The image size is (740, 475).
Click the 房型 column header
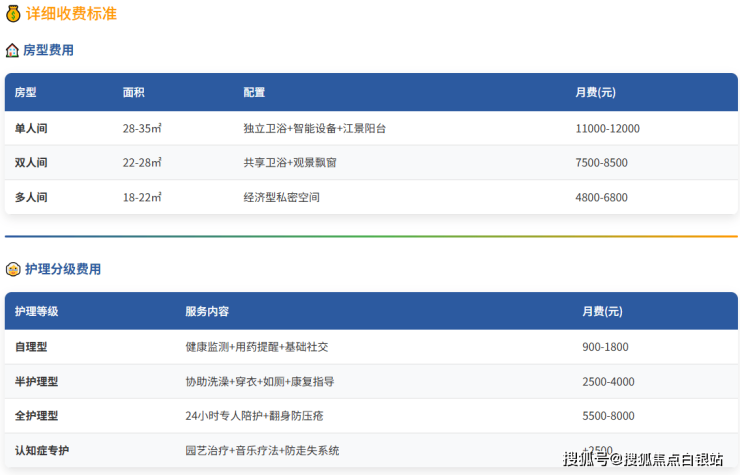coord(26,92)
